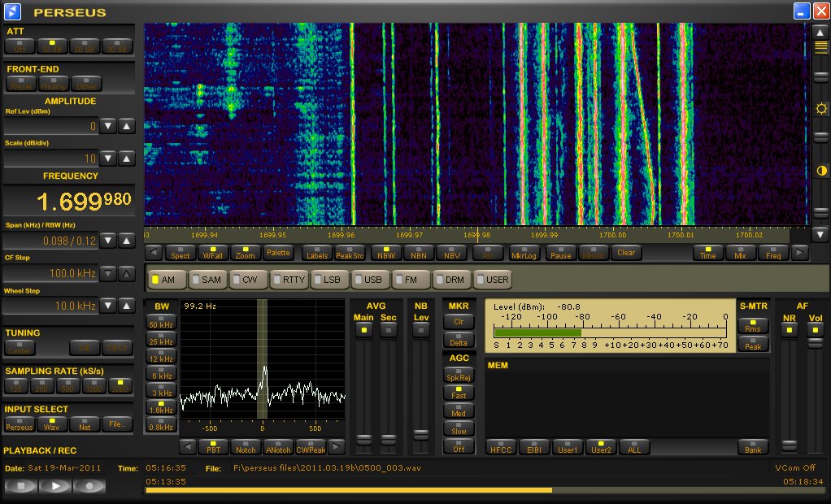Screen dimensions: 831x504
Task: Switch display to Spect view
Action: point(181,253)
